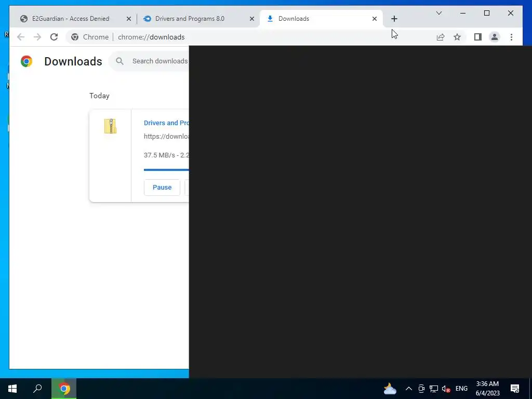
Task: Open the Chrome three-dot menu
Action: tap(511, 37)
